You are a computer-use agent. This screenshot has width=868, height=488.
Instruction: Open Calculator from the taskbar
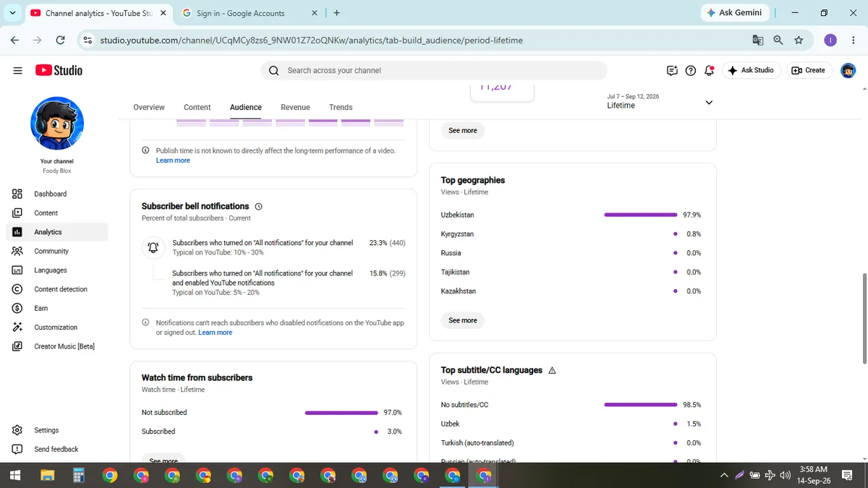click(x=79, y=475)
